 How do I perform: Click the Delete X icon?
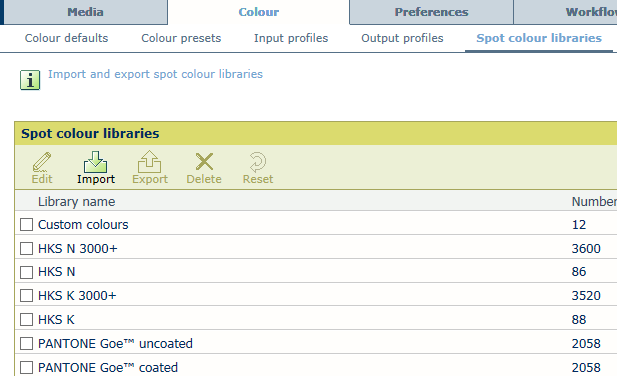point(204,162)
